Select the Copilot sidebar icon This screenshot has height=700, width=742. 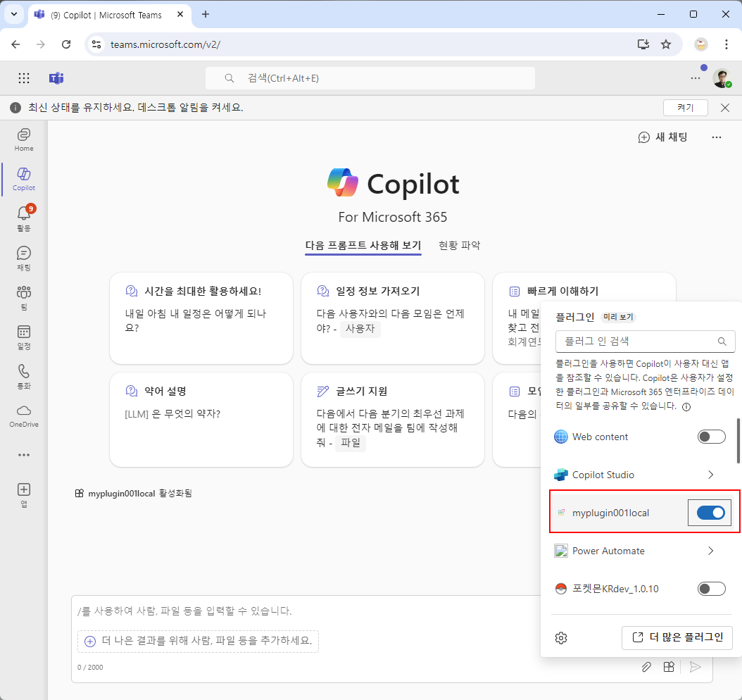24,179
